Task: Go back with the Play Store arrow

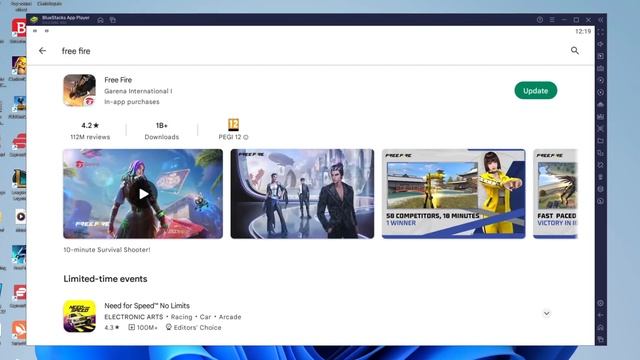Action: (42, 51)
